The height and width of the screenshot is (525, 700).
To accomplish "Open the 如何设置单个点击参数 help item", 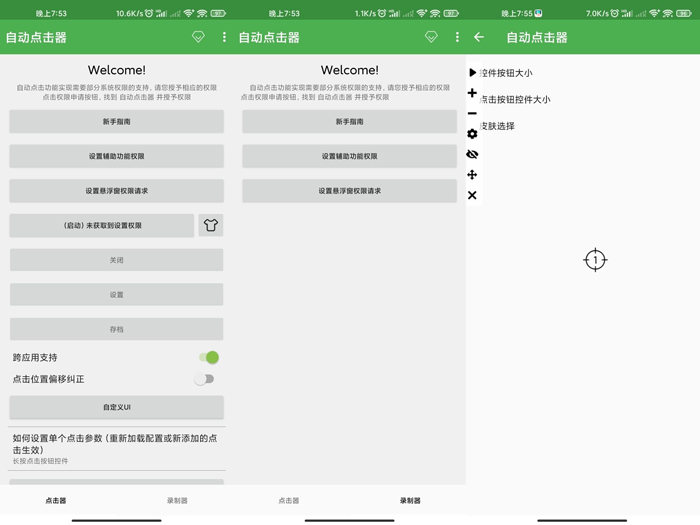I will tap(117, 448).
